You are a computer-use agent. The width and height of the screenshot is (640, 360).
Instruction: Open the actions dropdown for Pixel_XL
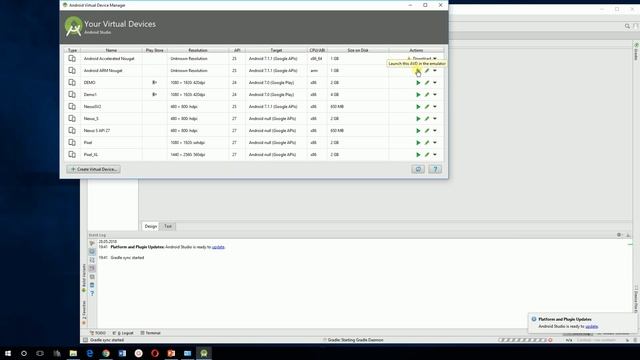(x=435, y=155)
